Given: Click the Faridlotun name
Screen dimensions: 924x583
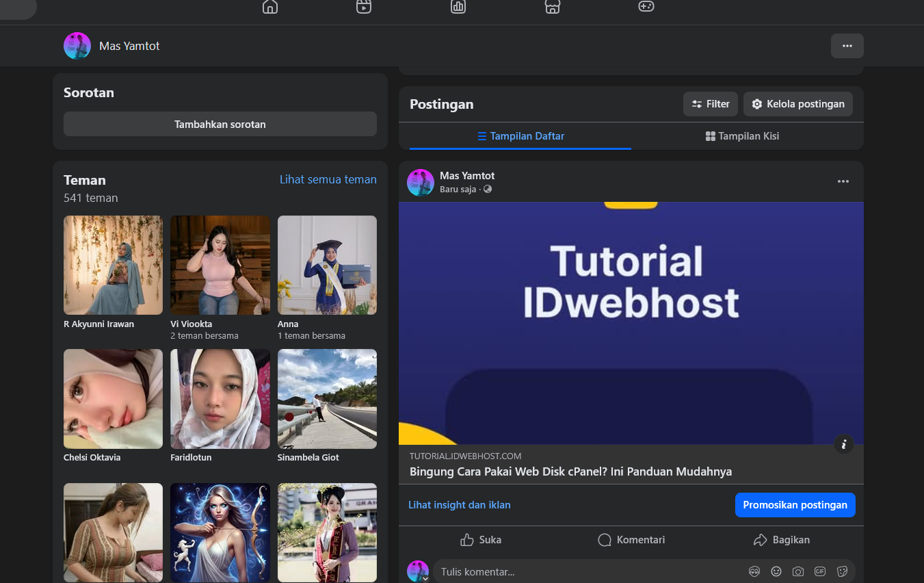Looking at the screenshot, I should (192, 457).
